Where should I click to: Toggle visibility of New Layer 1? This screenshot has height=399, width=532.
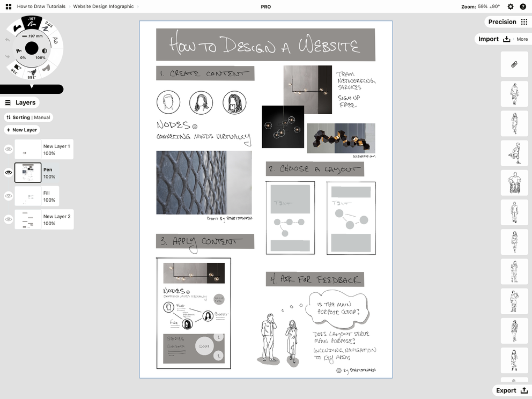coord(8,149)
